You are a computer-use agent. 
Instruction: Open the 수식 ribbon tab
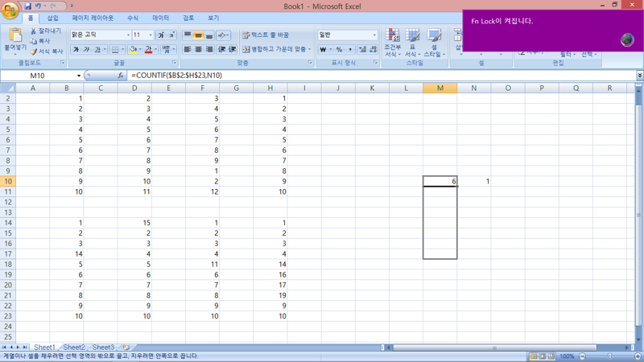click(x=133, y=18)
